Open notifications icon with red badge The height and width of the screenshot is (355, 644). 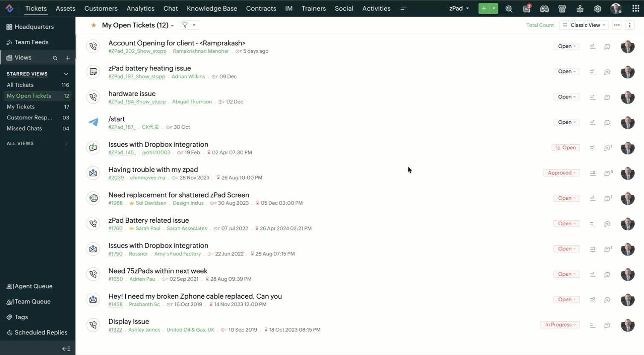pyautogui.click(x=527, y=8)
